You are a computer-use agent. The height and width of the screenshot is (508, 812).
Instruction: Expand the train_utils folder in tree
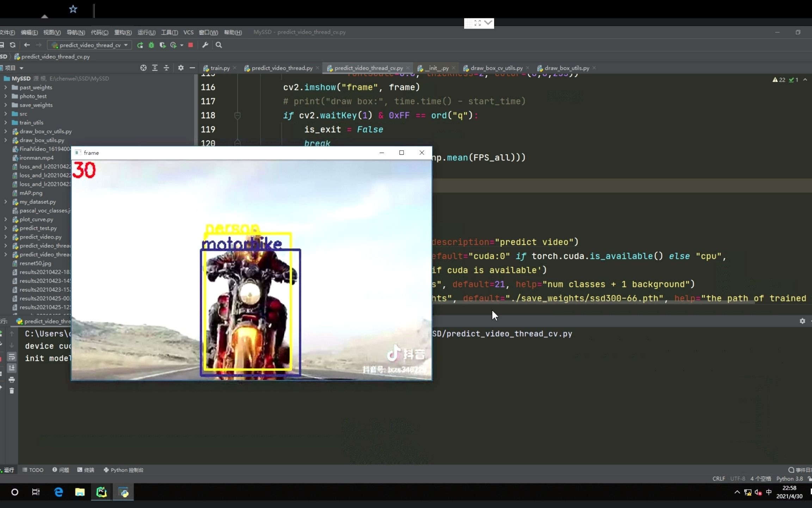(x=6, y=123)
